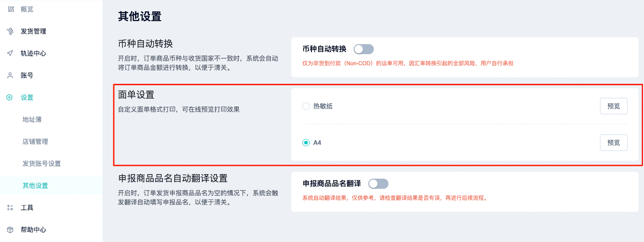Click the 轨迹中心 paper plane icon

pyautogui.click(x=10, y=53)
